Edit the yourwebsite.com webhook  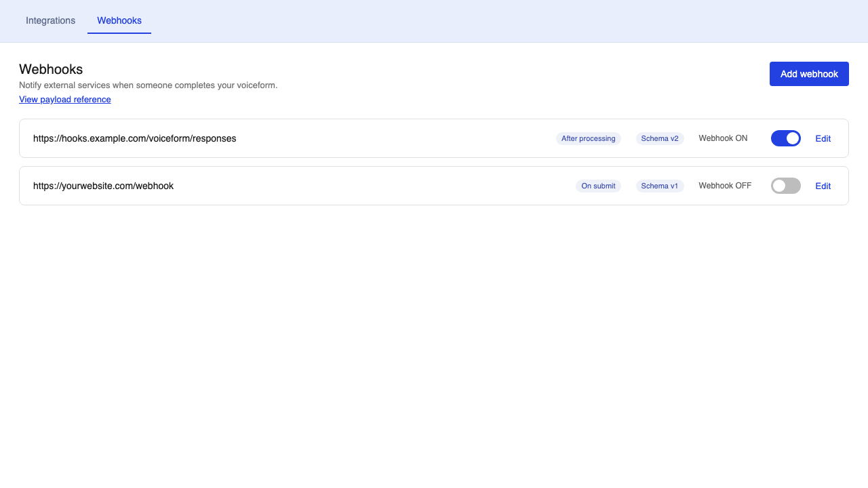823,186
